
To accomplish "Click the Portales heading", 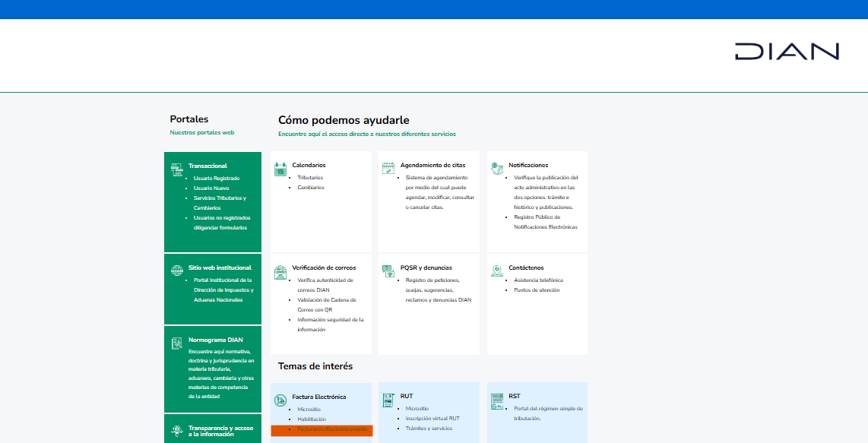I will [189, 119].
